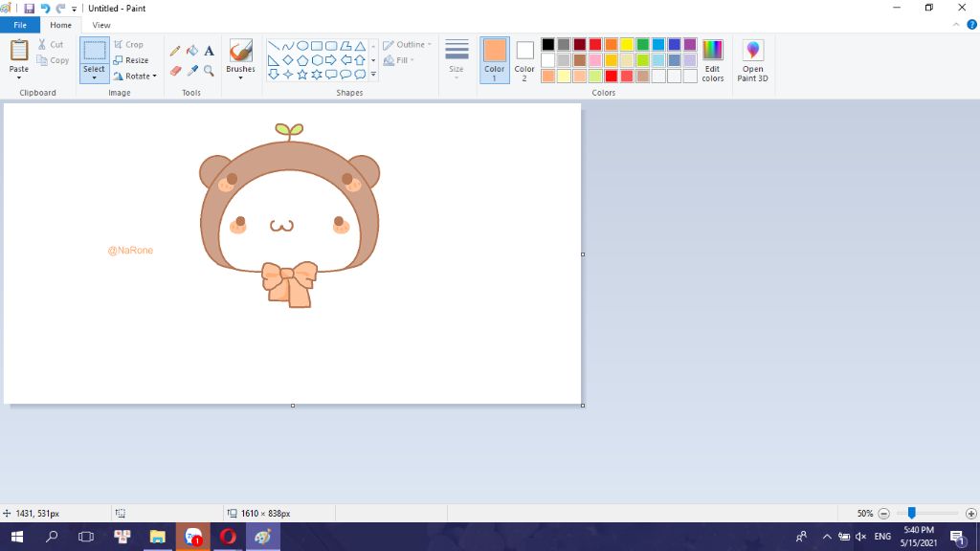
Task: Pick the Oval shape
Action: pos(302,46)
